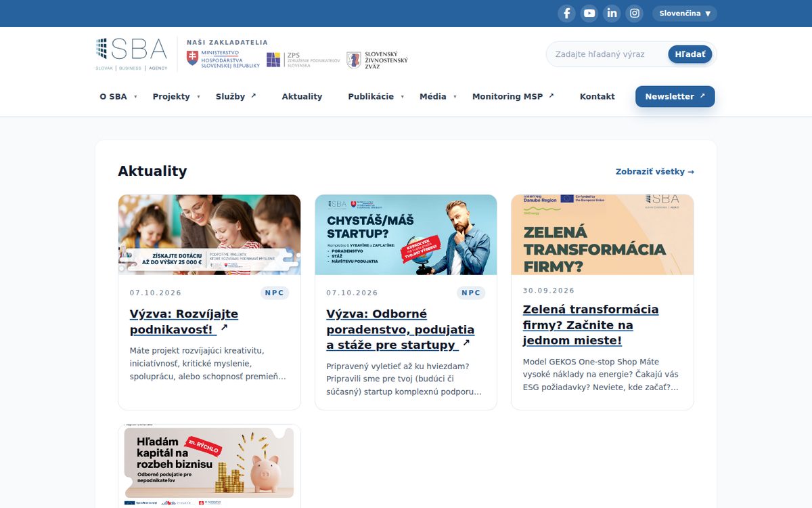Click the Newsletter button

pos(675,96)
